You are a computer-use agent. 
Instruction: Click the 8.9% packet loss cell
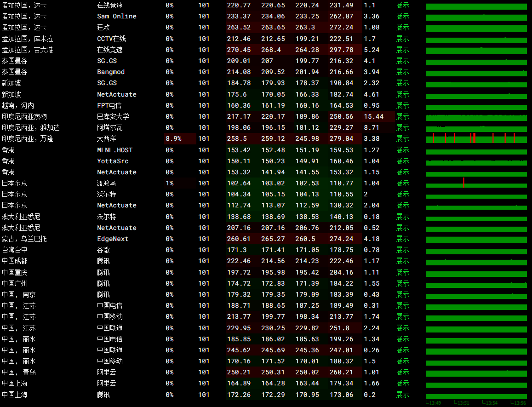[180, 138]
